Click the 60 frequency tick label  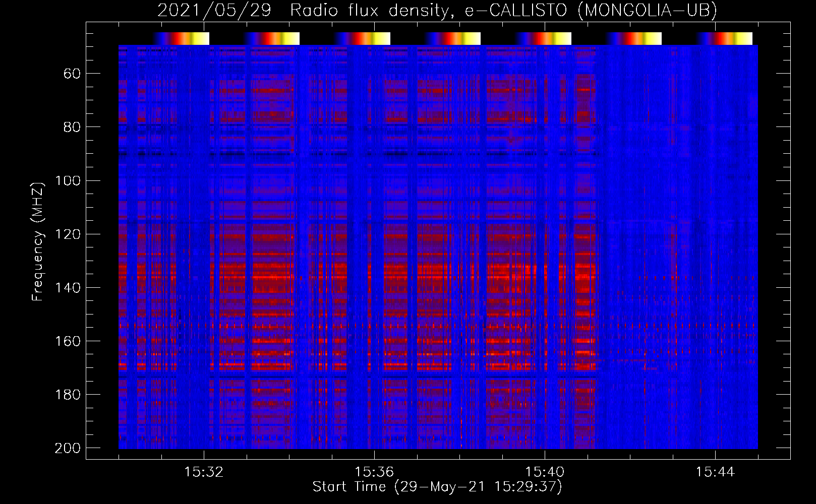coord(72,74)
